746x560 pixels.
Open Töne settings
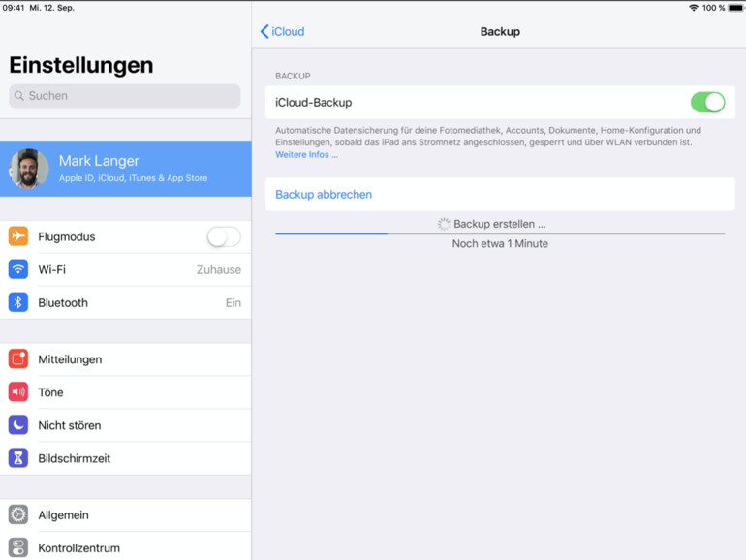click(x=126, y=392)
